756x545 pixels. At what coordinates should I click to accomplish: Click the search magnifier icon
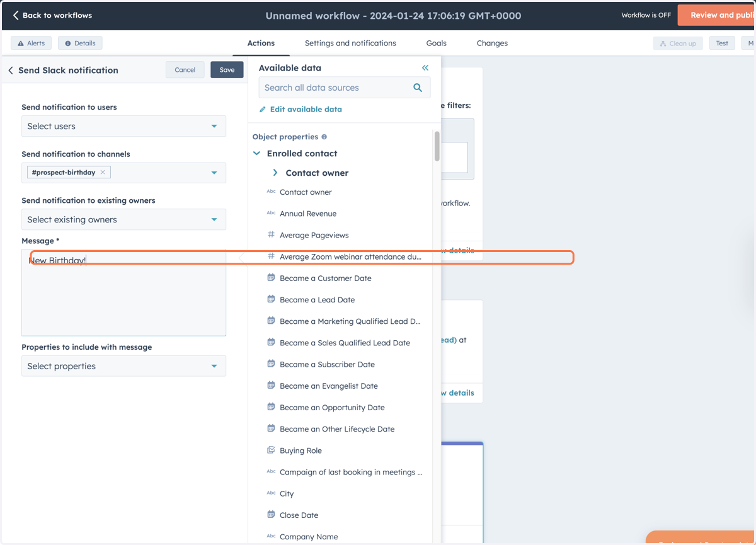pos(418,88)
